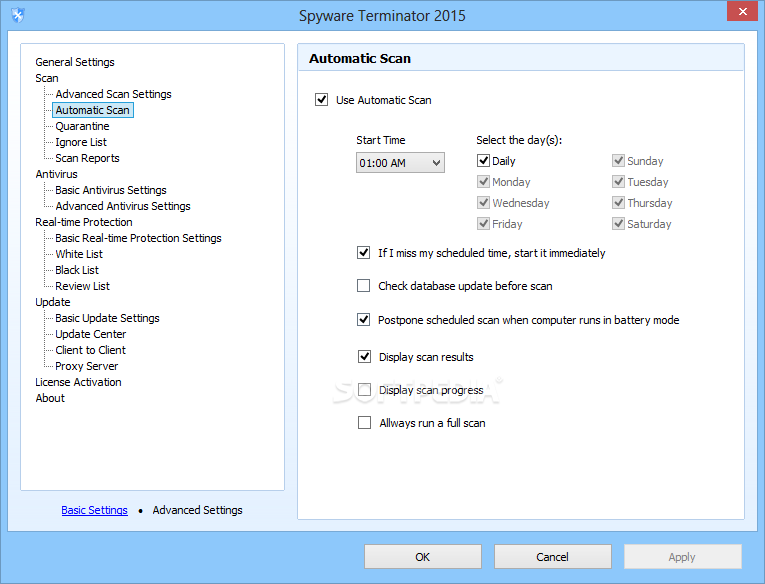
Task: Select the Antivirus category
Action: 56,174
